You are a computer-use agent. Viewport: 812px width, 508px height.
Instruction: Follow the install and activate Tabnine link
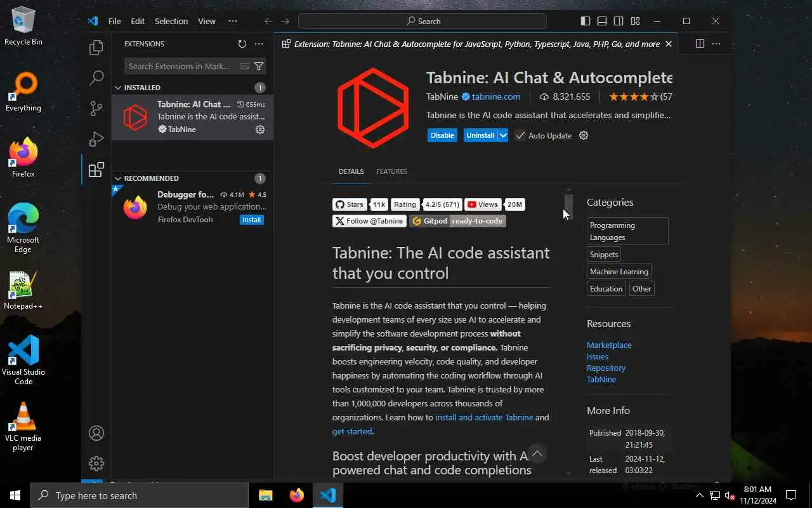pos(484,417)
